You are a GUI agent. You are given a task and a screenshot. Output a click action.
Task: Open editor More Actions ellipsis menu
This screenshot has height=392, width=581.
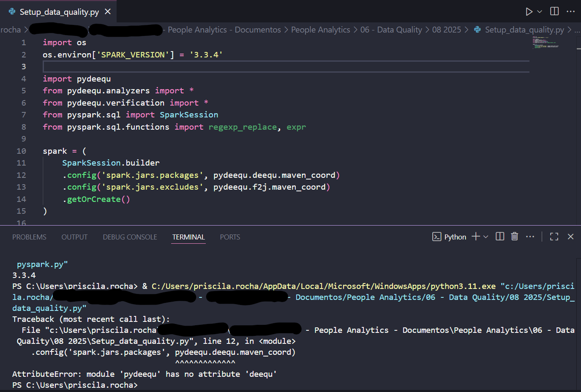[x=570, y=11]
